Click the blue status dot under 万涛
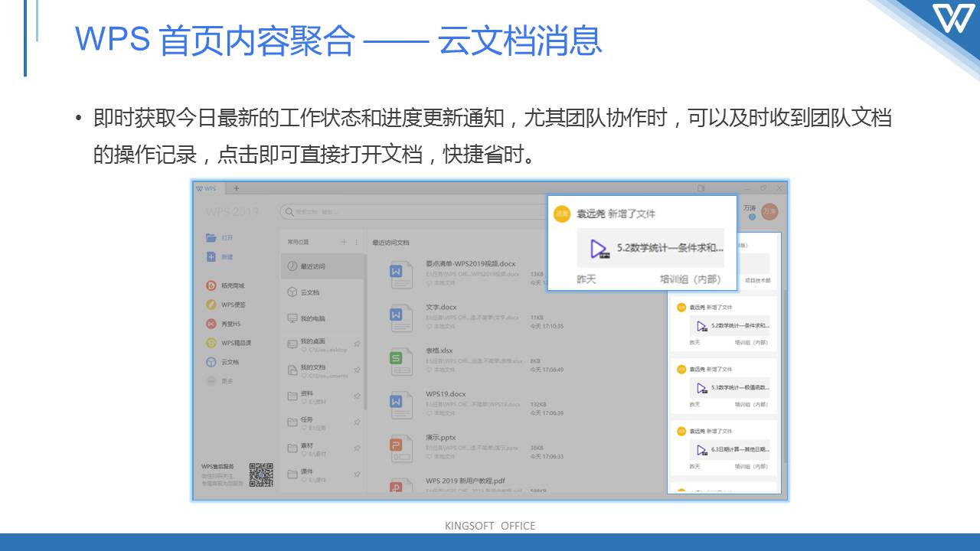 (x=752, y=217)
